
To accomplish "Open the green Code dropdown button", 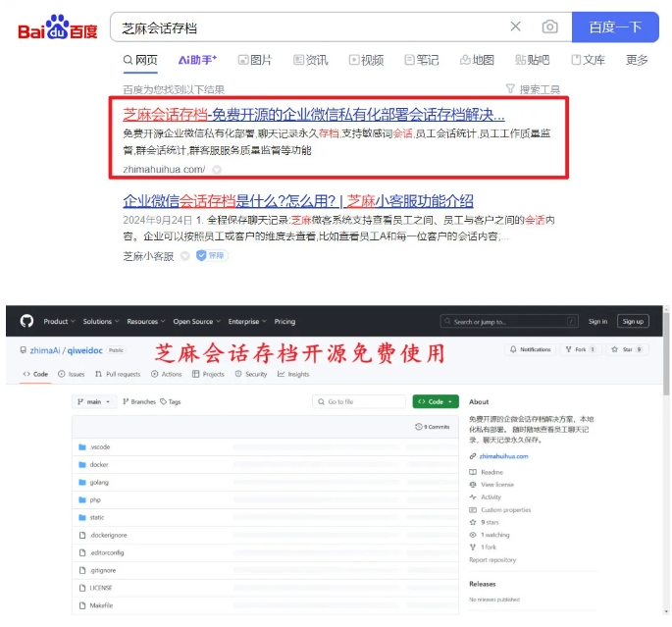I will (x=436, y=402).
